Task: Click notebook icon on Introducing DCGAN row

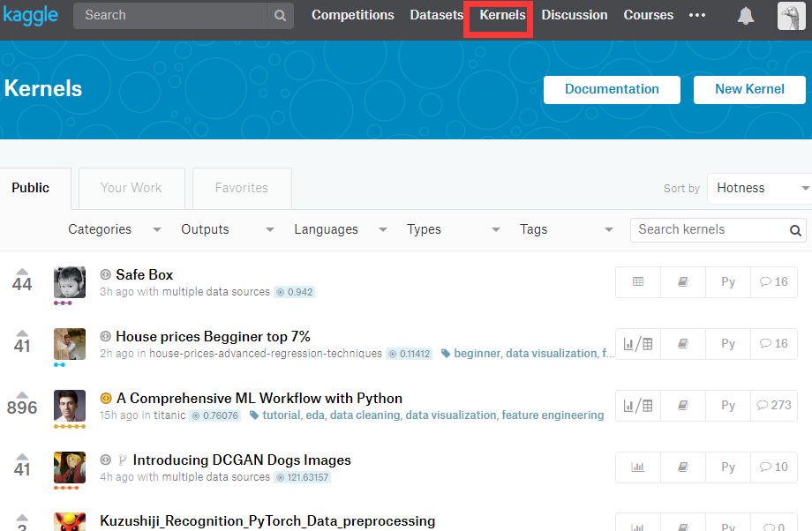Action: pos(683,467)
